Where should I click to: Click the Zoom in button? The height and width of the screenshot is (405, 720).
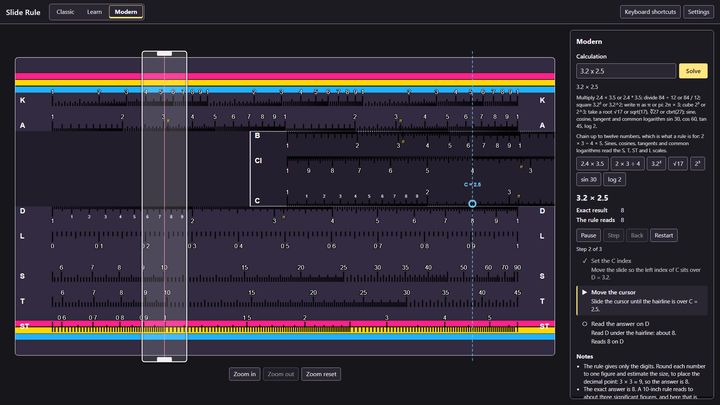click(x=244, y=374)
